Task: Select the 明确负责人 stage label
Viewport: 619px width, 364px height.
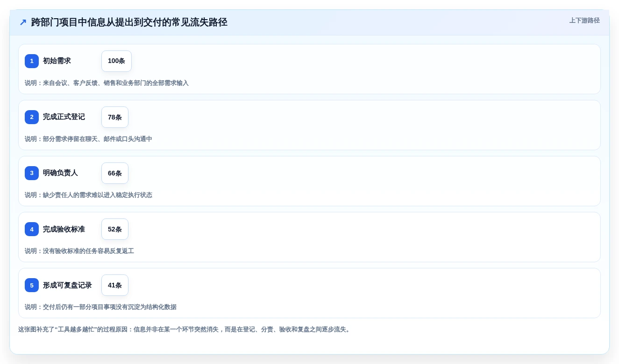Action: (60, 173)
